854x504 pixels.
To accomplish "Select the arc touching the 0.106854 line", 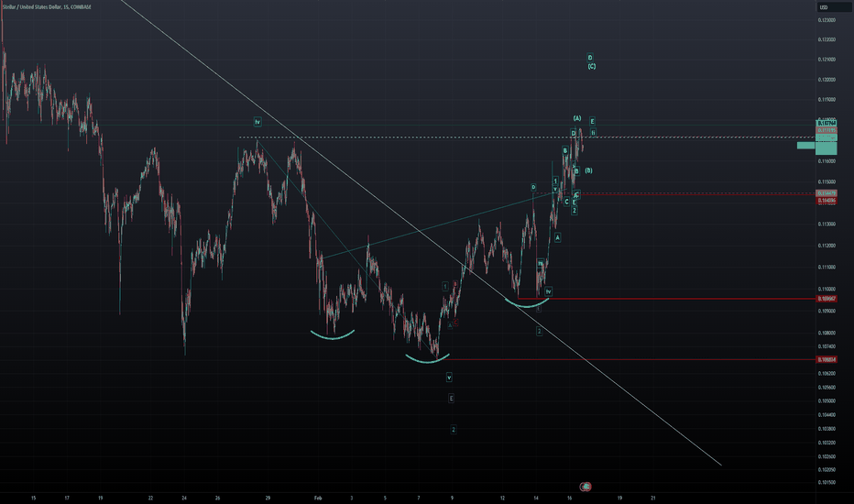I will point(428,358).
